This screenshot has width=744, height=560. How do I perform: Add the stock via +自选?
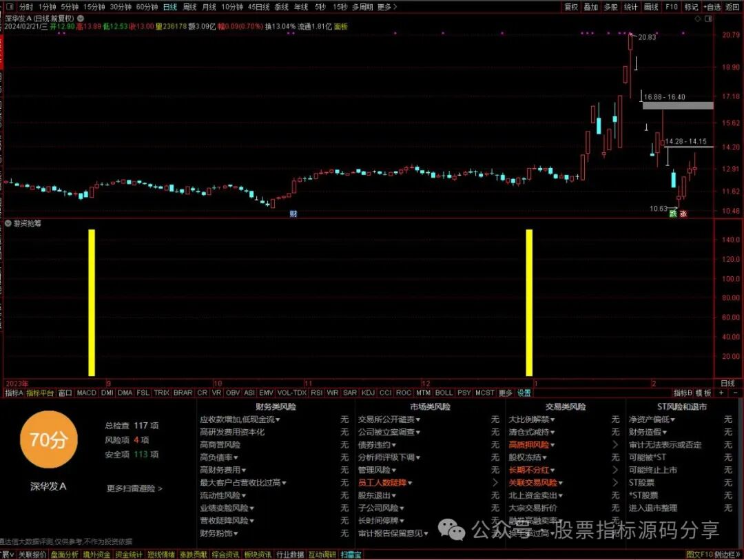tap(712, 7)
